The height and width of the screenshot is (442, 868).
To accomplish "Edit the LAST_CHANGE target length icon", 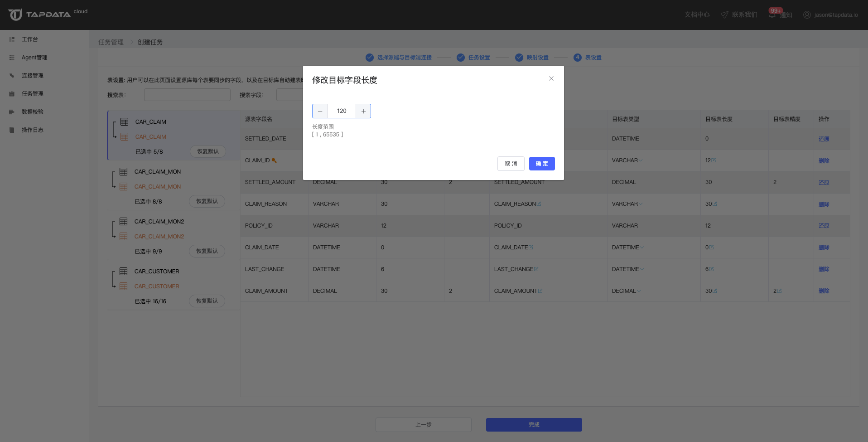I will (x=712, y=269).
